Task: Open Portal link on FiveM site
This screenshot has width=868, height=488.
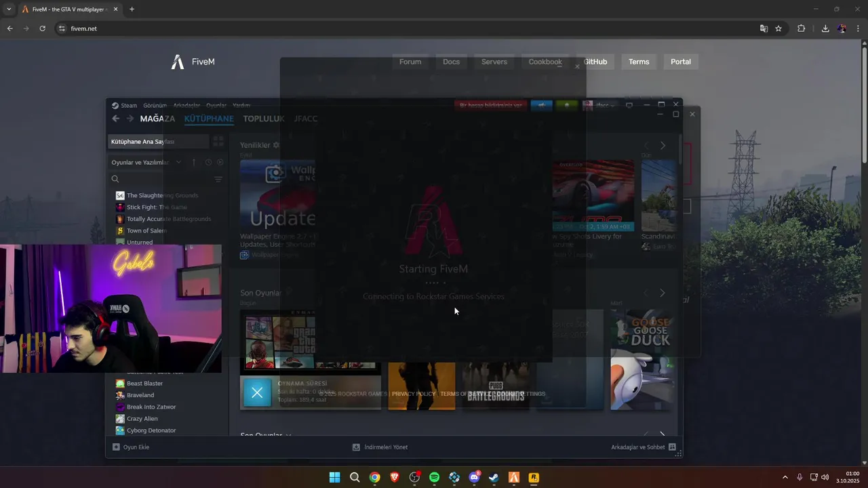Action: point(681,62)
